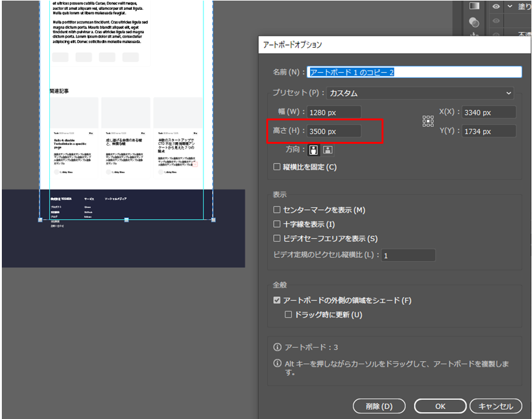The image size is (532, 419).
Task: Enable ドラッグ時に更新 checkbox
Action: (x=288, y=315)
